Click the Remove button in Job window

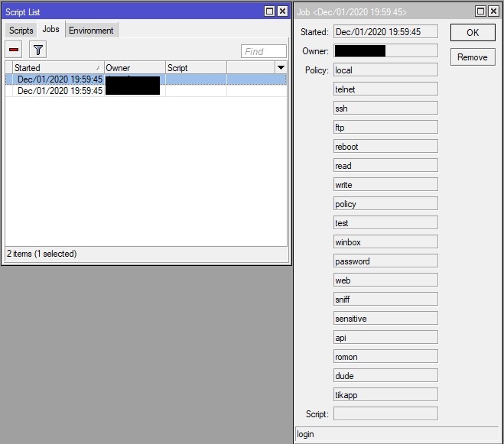click(x=473, y=57)
